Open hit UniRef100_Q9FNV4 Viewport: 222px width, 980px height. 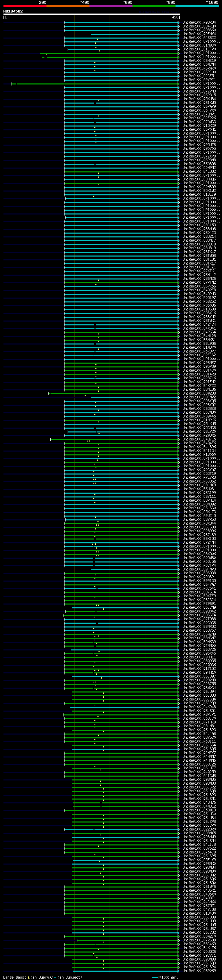[199, 34]
